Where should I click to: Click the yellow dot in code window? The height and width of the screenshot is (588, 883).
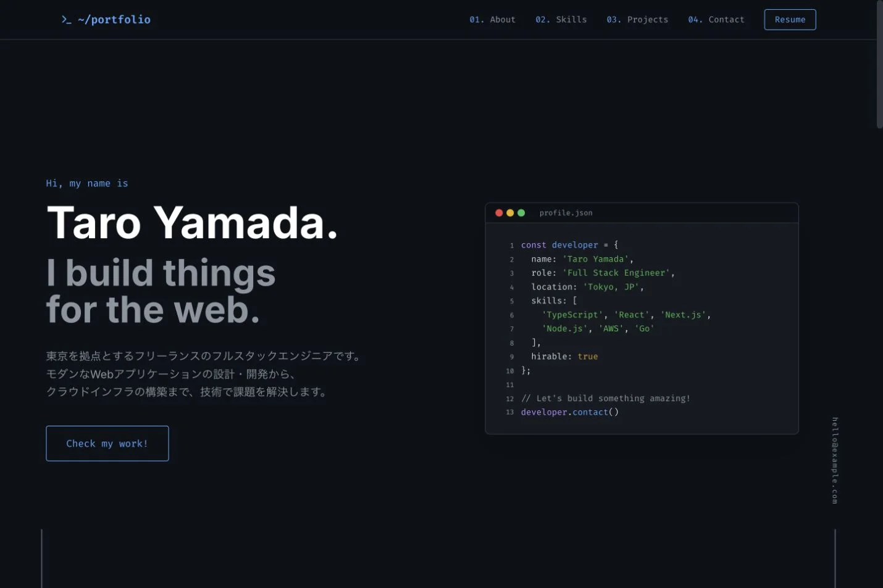(x=510, y=213)
